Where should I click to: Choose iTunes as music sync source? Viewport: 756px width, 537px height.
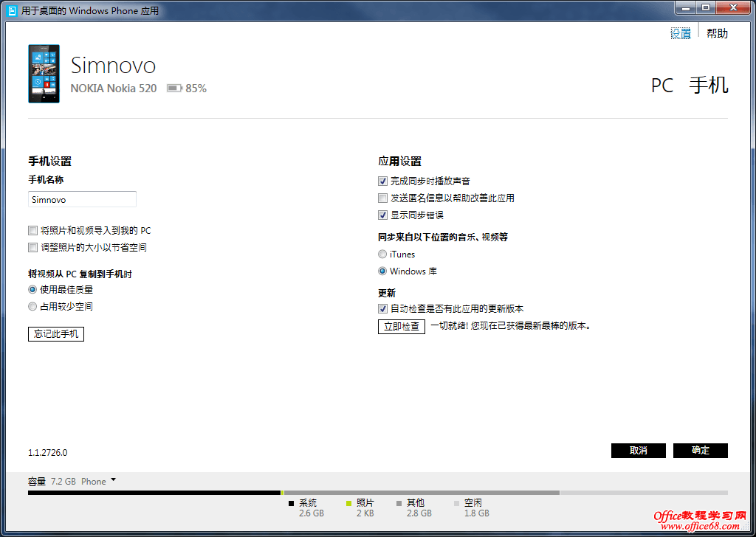[x=382, y=254]
